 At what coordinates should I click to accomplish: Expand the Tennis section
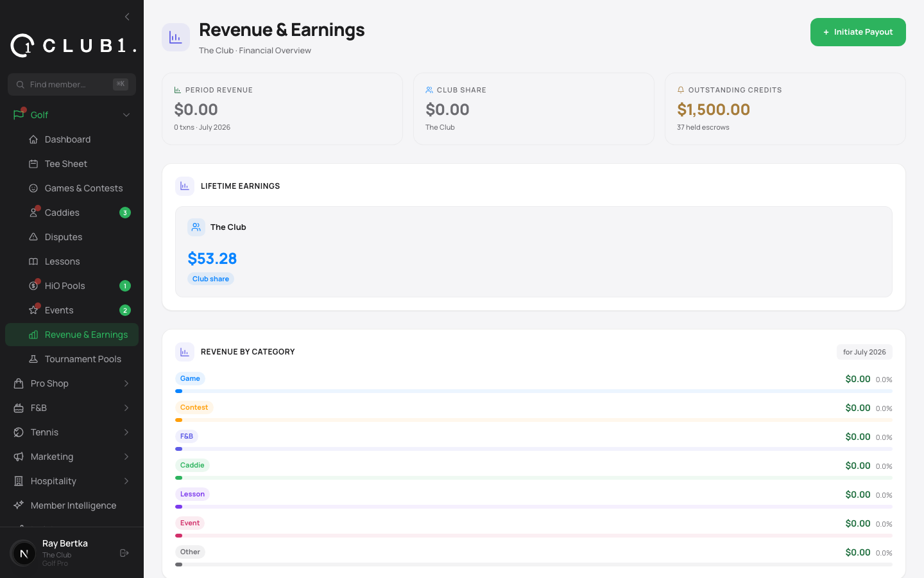[x=126, y=432]
